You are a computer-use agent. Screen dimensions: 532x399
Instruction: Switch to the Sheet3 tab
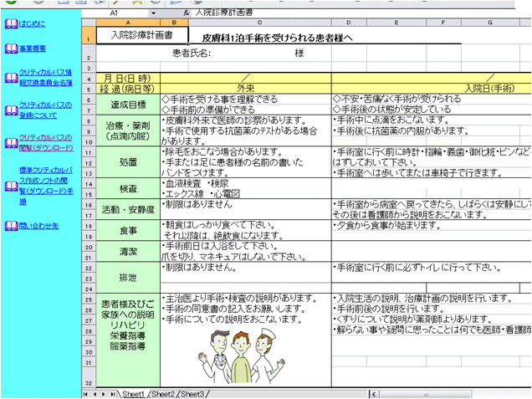pyautogui.click(x=192, y=393)
